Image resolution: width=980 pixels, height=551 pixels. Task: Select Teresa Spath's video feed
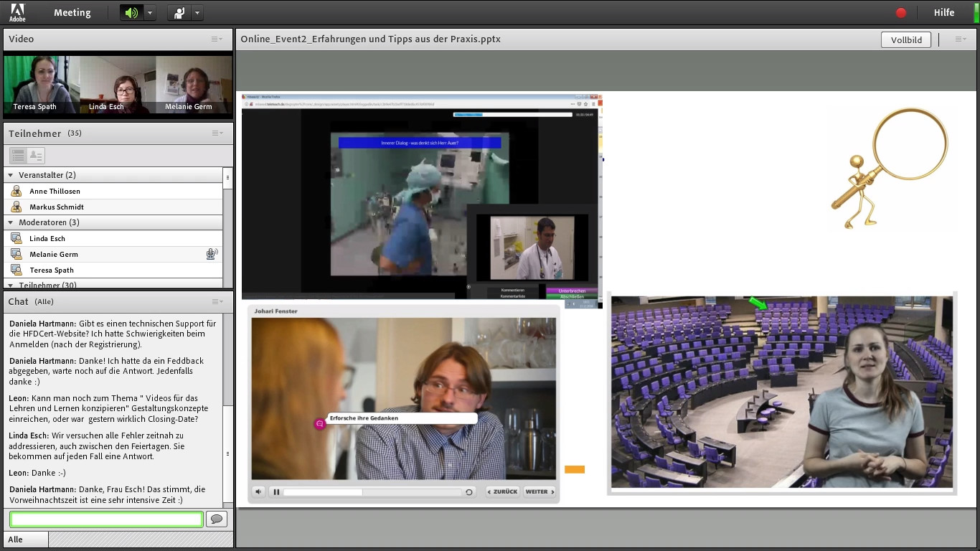click(x=42, y=85)
